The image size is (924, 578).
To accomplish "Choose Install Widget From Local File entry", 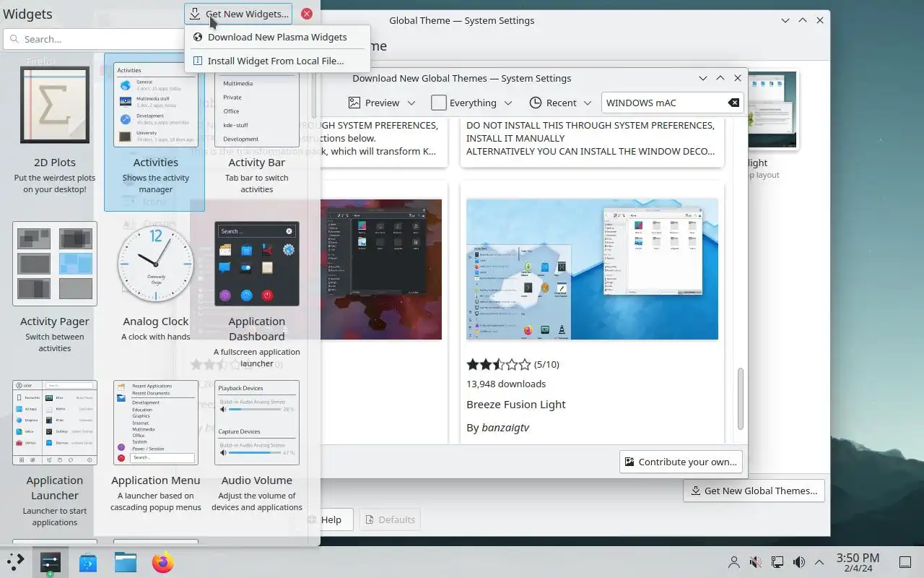I will (277, 61).
